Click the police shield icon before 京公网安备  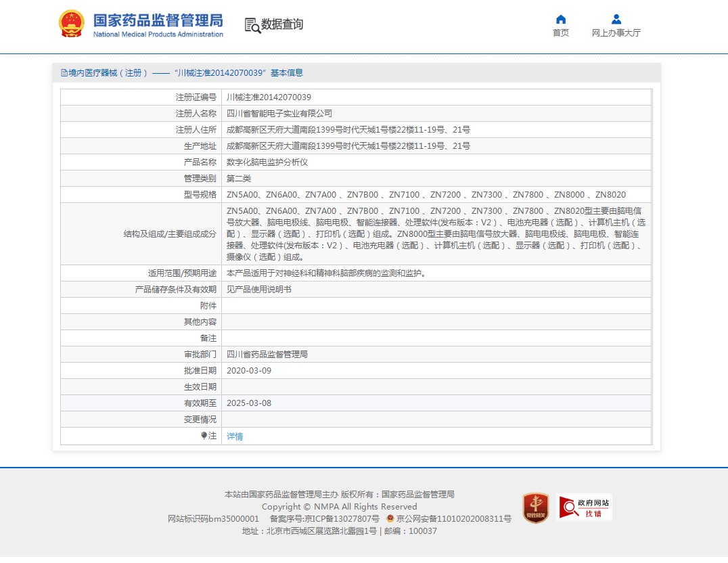click(x=390, y=518)
